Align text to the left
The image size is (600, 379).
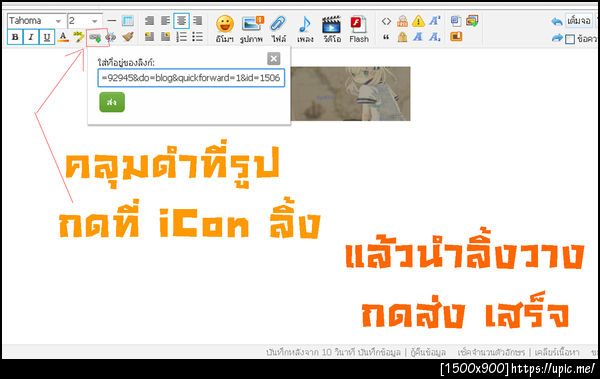click(x=165, y=21)
